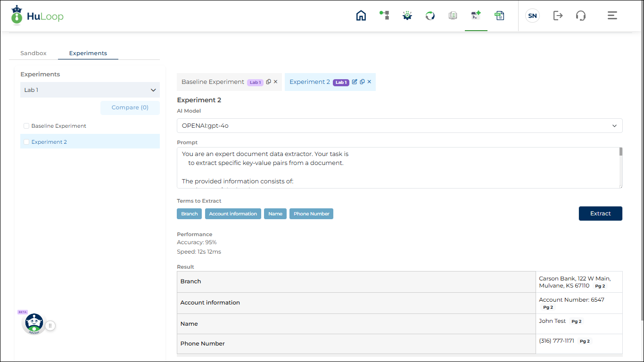Select the Baseline Experiment tab
Viewport: 644px width, 362px height.
213,82
